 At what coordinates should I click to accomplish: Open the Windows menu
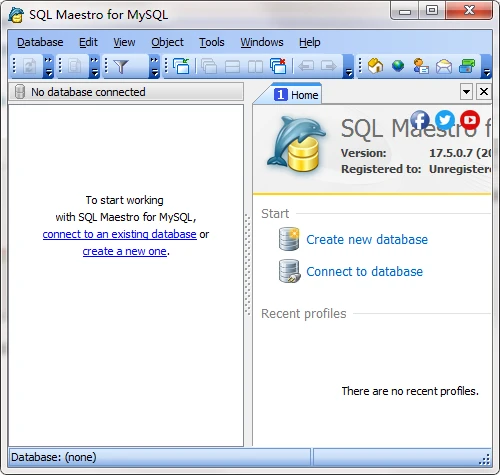pos(262,42)
